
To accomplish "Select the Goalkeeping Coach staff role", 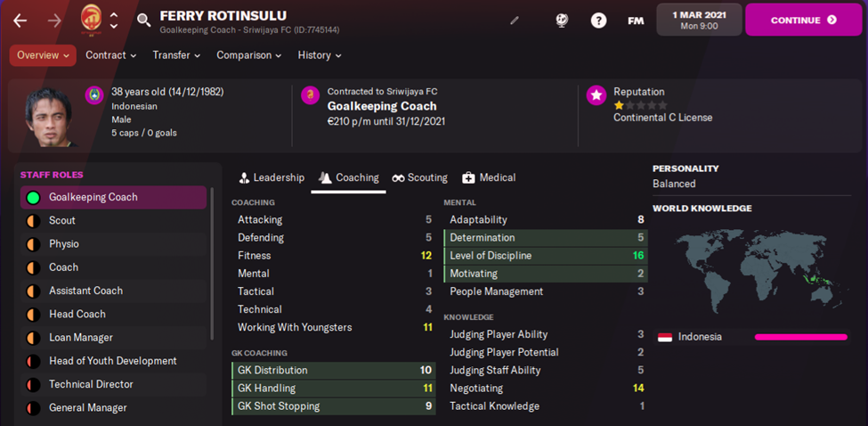I will [x=113, y=197].
